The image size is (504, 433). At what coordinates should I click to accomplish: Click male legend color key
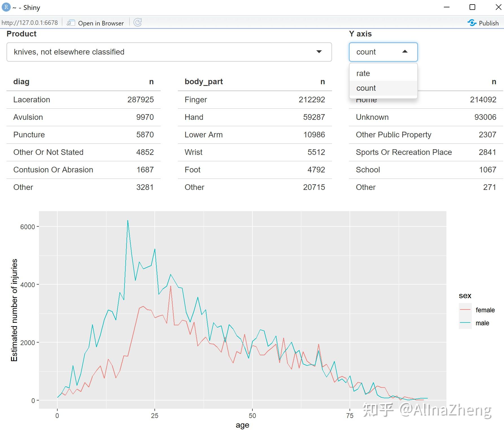(465, 323)
